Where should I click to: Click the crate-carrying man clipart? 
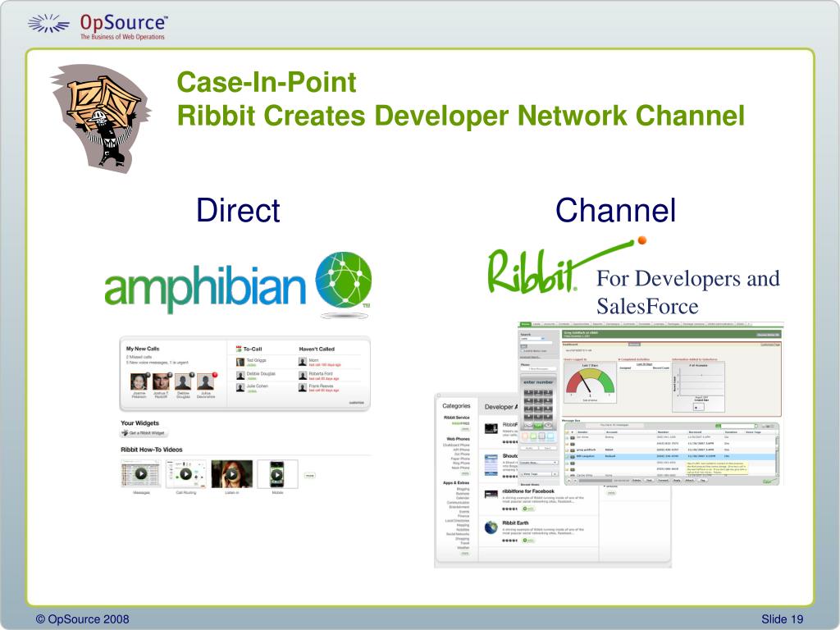pyautogui.click(x=101, y=118)
